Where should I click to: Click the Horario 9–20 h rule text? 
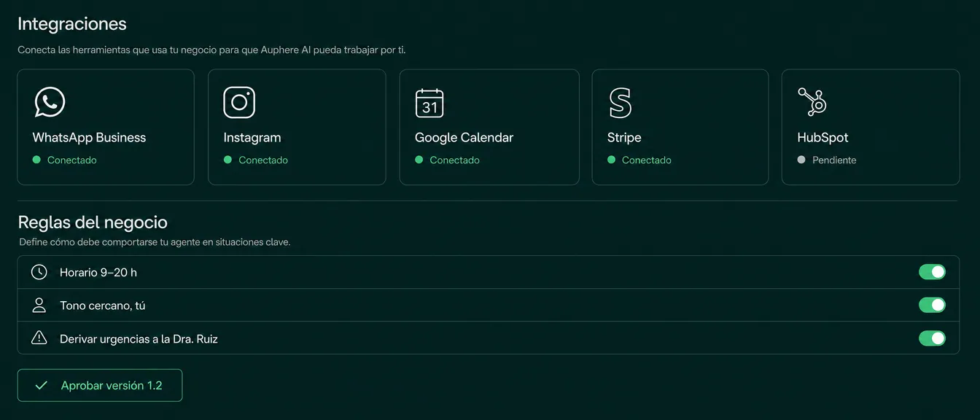[x=98, y=272]
